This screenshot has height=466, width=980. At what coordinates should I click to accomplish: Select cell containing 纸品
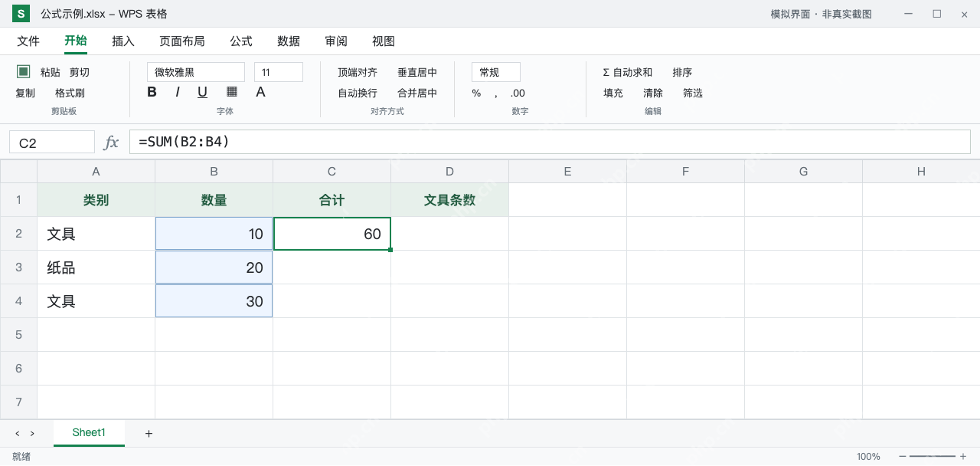point(96,267)
